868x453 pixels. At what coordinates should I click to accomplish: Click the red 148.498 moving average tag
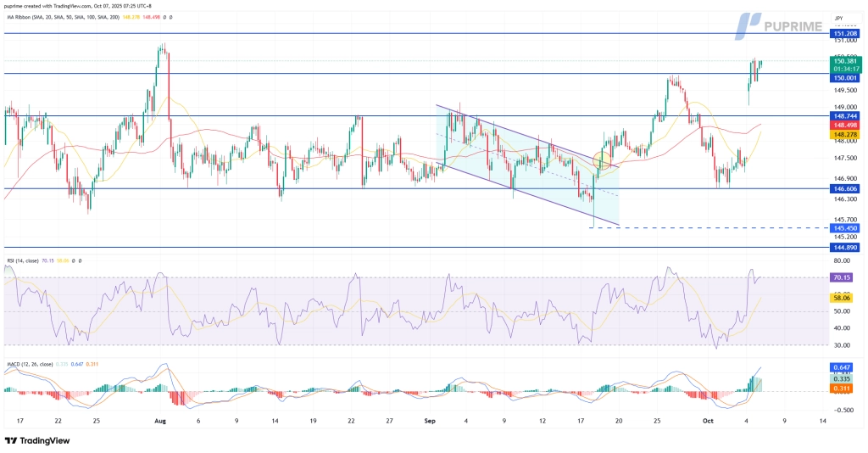click(x=845, y=125)
